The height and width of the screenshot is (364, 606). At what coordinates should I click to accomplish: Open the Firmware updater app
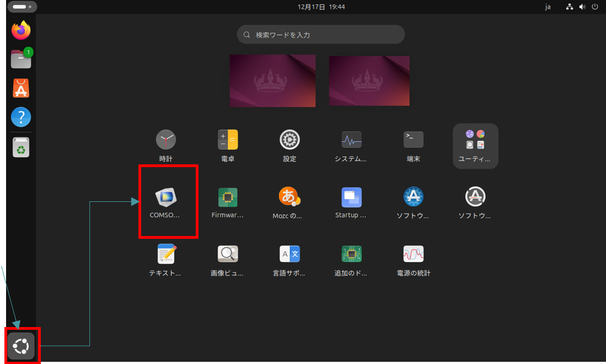click(x=227, y=197)
